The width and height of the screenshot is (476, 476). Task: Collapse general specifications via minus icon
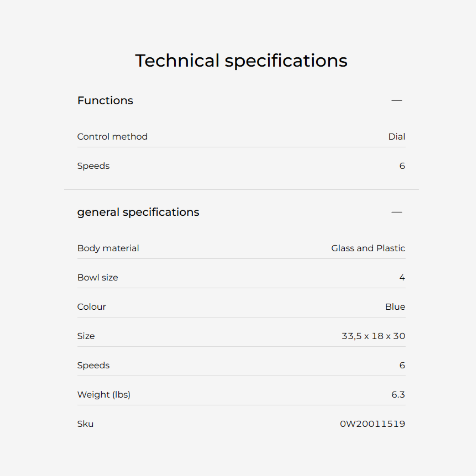click(x=397, y=212)
